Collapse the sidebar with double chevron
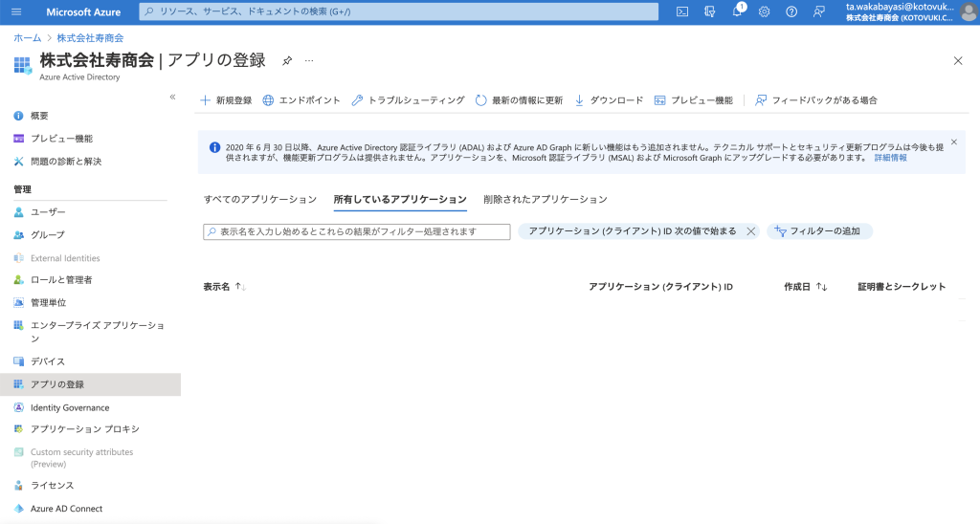Image resolution: width=980 pixels, height=524 pixels. [172, 97]
